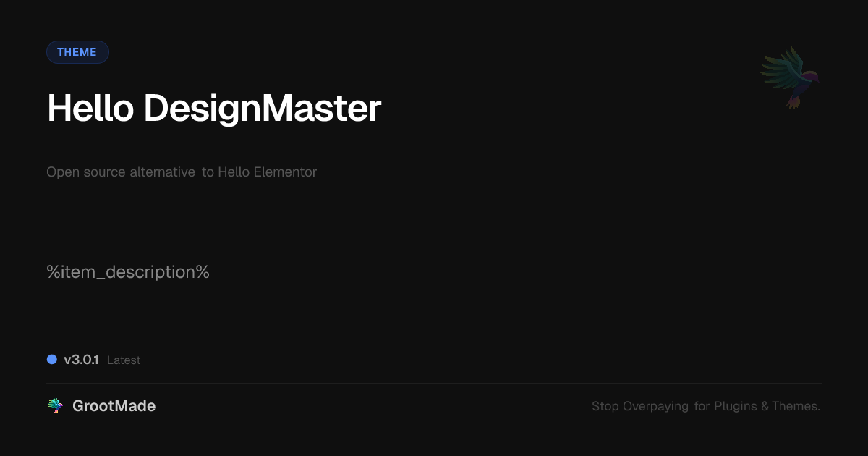The height and width of the screenshot is (456, 868).
Task: Click the Stop Overpaying tagline
Action: tap(706, 406)
